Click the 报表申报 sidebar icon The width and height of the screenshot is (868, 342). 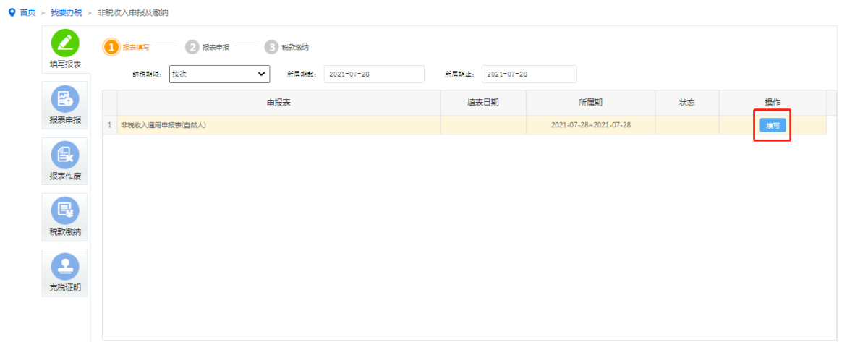tap(65, 98)
